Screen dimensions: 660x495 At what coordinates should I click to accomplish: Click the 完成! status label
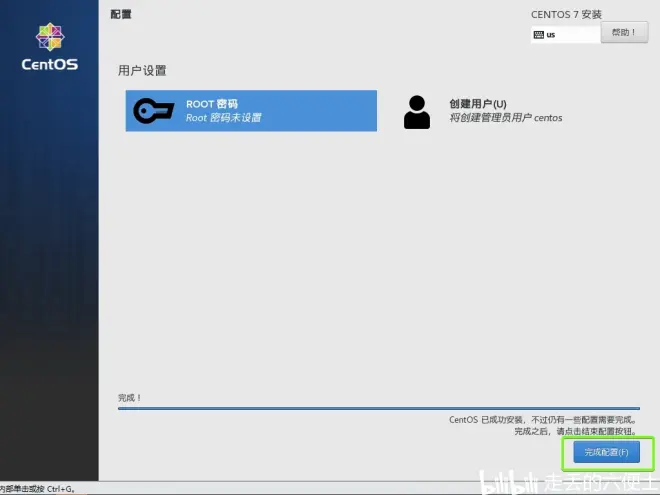(x=129, y=397)
